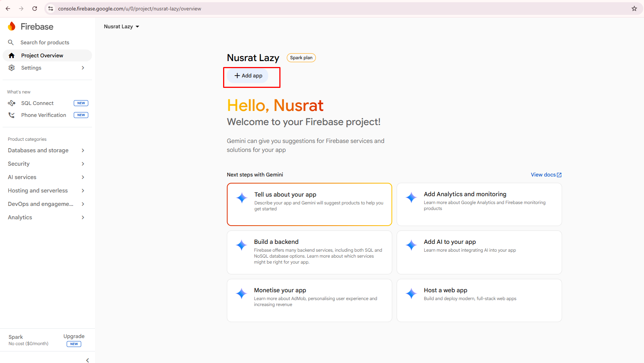Collapse sidebar with the bottom chevron icon
Image resolution: width=644 pixels, height=363 pixels.
88,360
